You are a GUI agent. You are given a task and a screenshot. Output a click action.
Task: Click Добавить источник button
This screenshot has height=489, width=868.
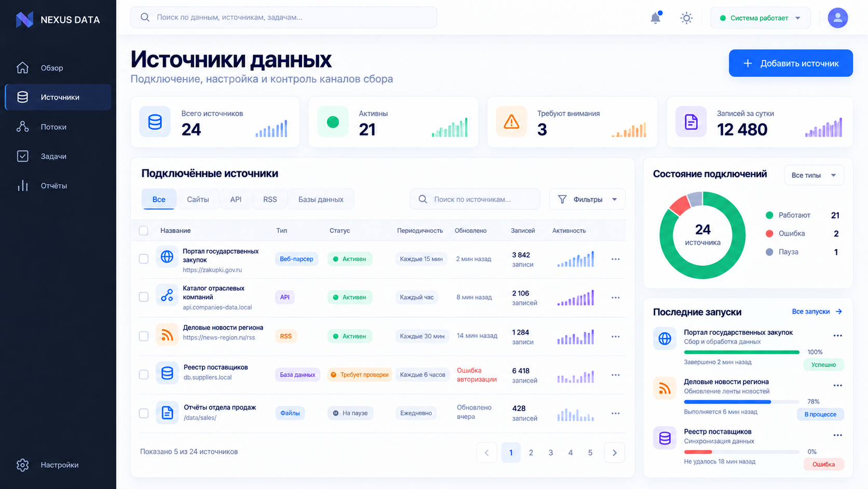pyautogui.click(x=791, y=63)
